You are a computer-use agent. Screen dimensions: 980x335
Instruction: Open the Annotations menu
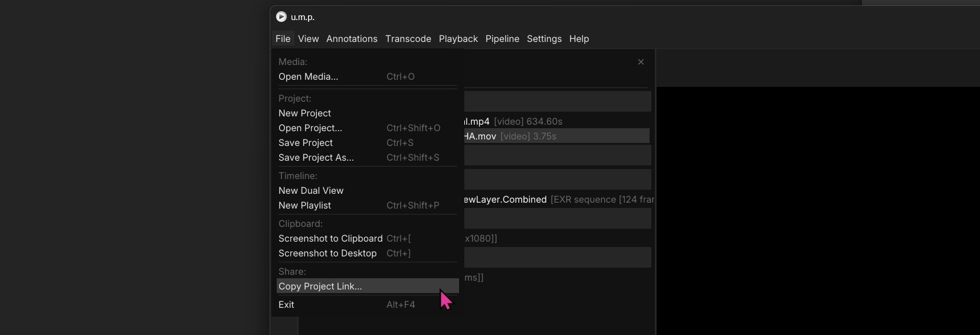click(x=352, y=39)
